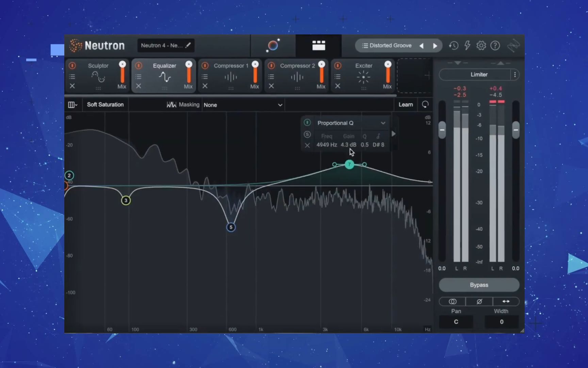588x368 pixels.
Task: Select EQ node 3 on the curve
Action: [126, 200]
